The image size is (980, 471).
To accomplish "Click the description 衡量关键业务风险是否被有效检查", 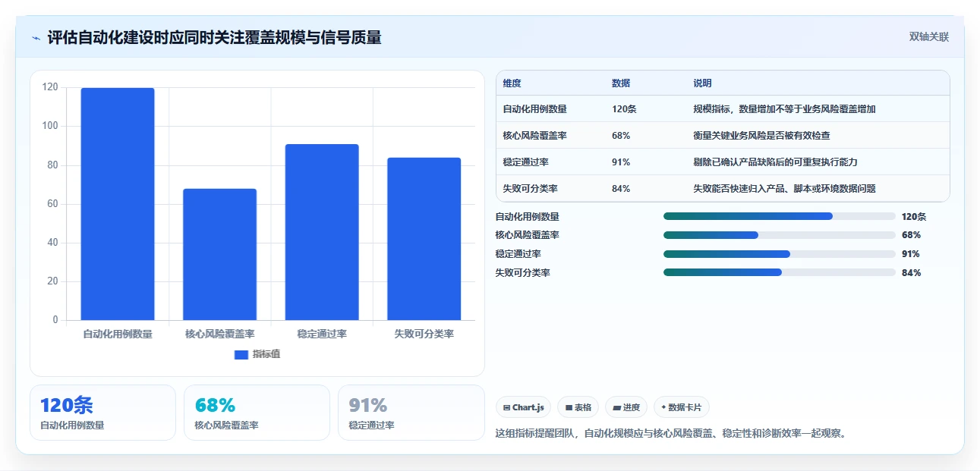I will pyautogui.click(x=761, y=136).
